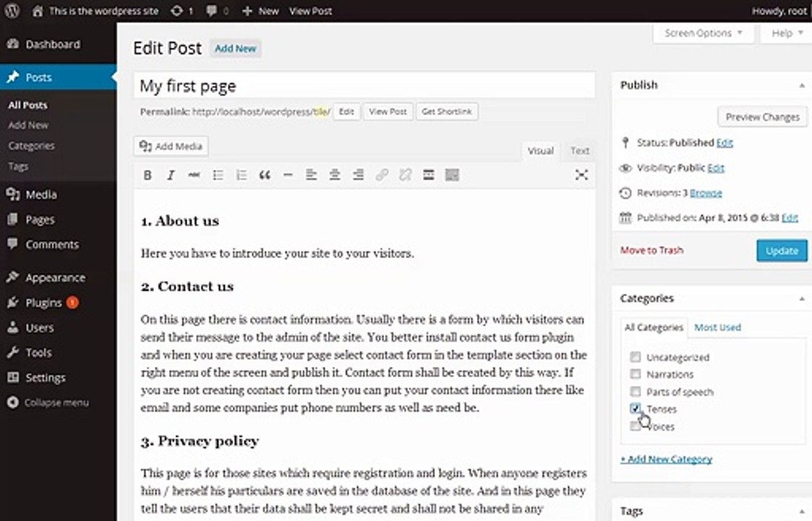Toggle Strikethrough formatting
Screen dimensions: 812x521
195,175
